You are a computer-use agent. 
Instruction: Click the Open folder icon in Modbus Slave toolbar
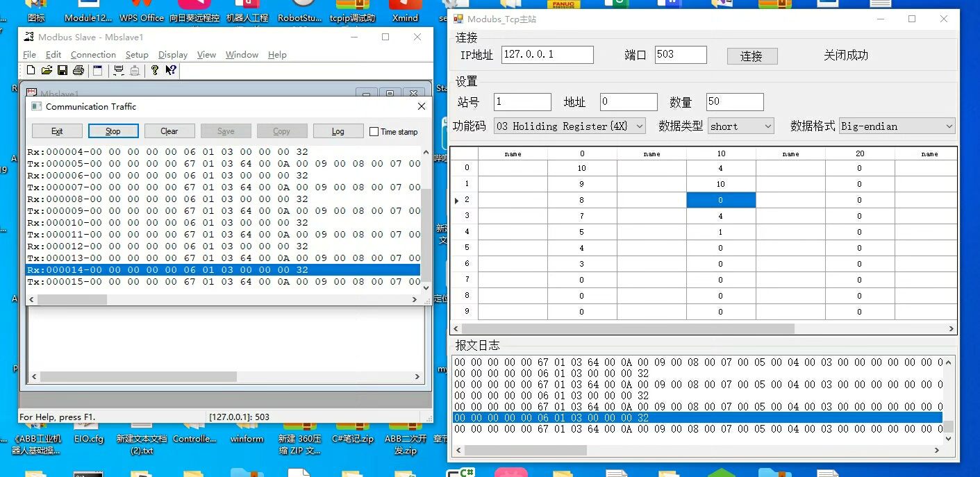click(47, 70)
